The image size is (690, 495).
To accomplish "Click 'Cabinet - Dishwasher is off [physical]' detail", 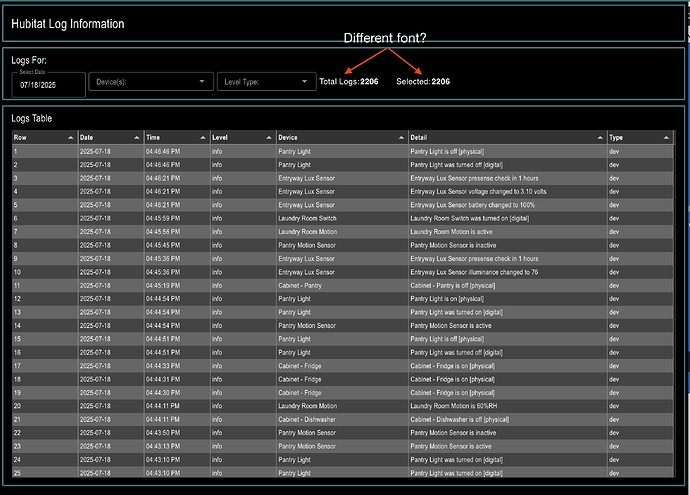I will [459, 420].
